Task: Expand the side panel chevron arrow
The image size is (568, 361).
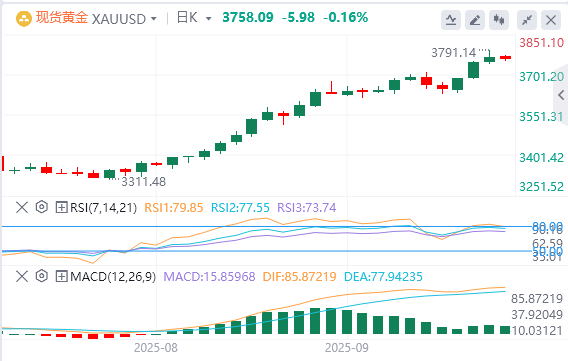Action: (x=561, y=95)
